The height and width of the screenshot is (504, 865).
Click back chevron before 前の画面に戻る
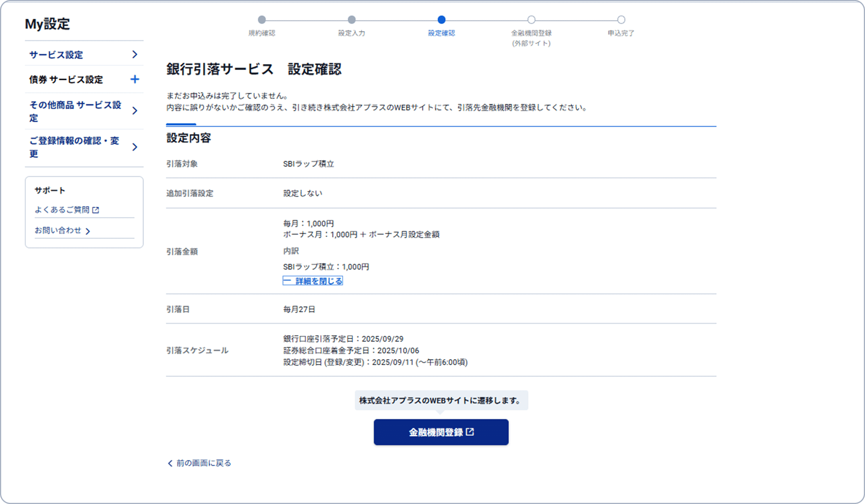tap(170, 463)
